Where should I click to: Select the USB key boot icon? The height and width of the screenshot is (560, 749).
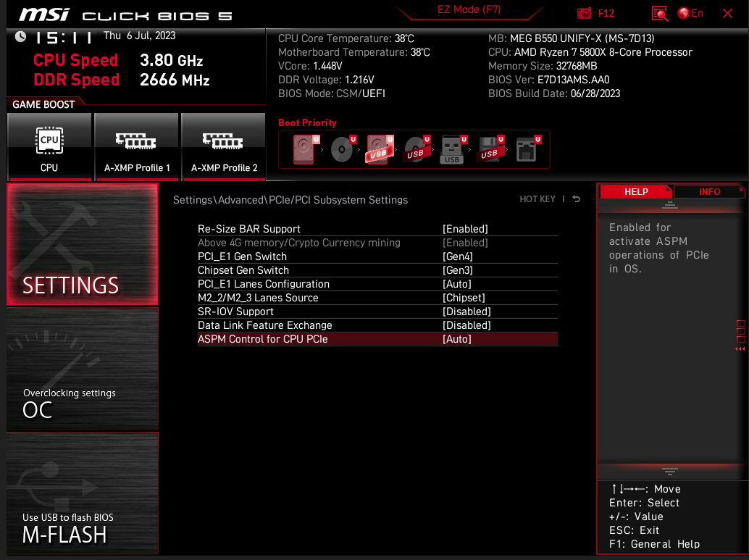(453, 149)
